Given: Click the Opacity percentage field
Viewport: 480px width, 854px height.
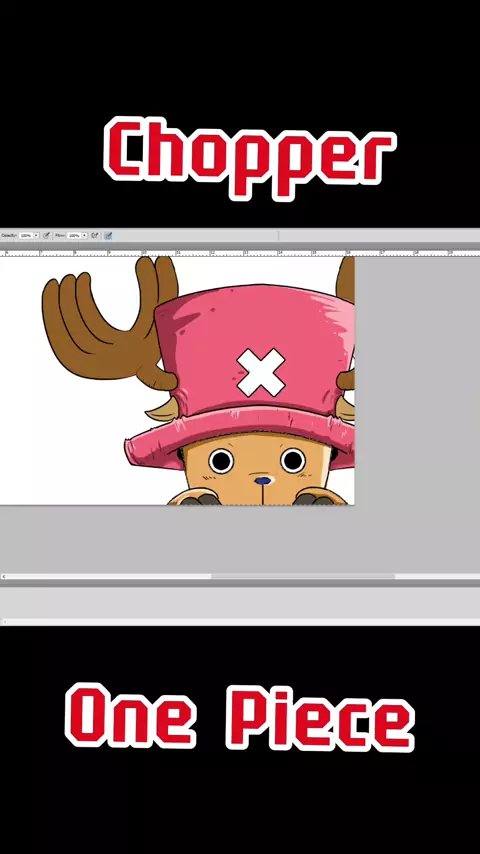Looking at the screenshot, I should pyautogui.click(x=26, y=235).
